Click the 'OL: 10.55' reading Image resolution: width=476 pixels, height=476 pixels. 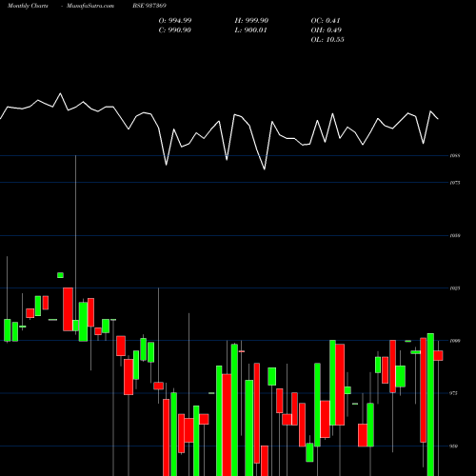pyautogui.click(x=327, y=40)
